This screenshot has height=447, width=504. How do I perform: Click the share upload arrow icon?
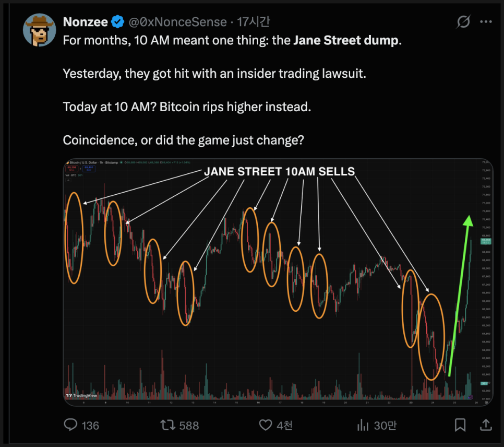point(485,425)
